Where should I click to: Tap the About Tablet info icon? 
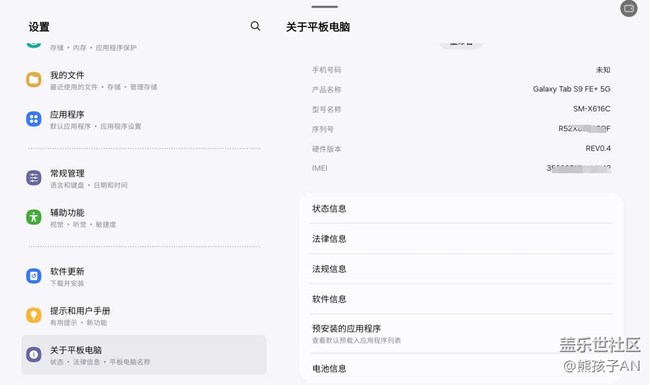coord(34,354)
